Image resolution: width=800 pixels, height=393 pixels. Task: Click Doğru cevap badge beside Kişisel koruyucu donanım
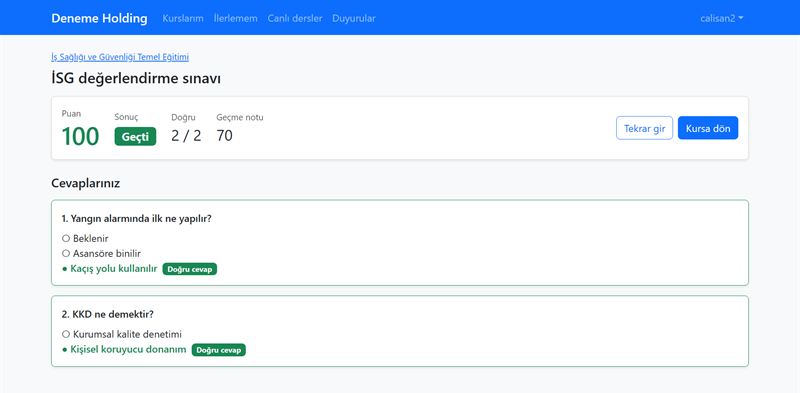(219, 350)
